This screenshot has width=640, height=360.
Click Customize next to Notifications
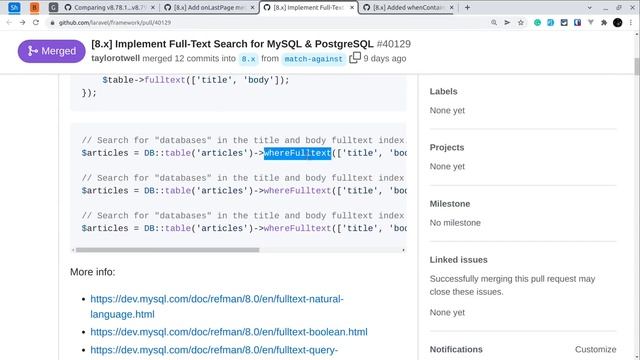click(x=596, y=349)
